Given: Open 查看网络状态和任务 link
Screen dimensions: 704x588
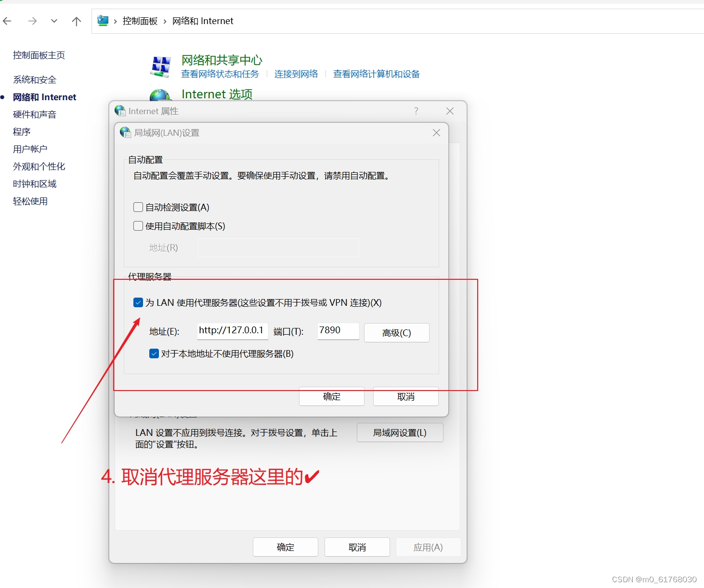Looking at the screenshot, I should coord(220,74).
